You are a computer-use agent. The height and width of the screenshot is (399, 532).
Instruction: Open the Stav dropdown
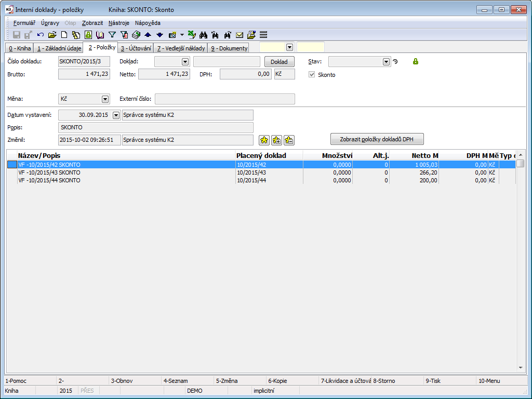pyautogui.click(x=386, y=62)
